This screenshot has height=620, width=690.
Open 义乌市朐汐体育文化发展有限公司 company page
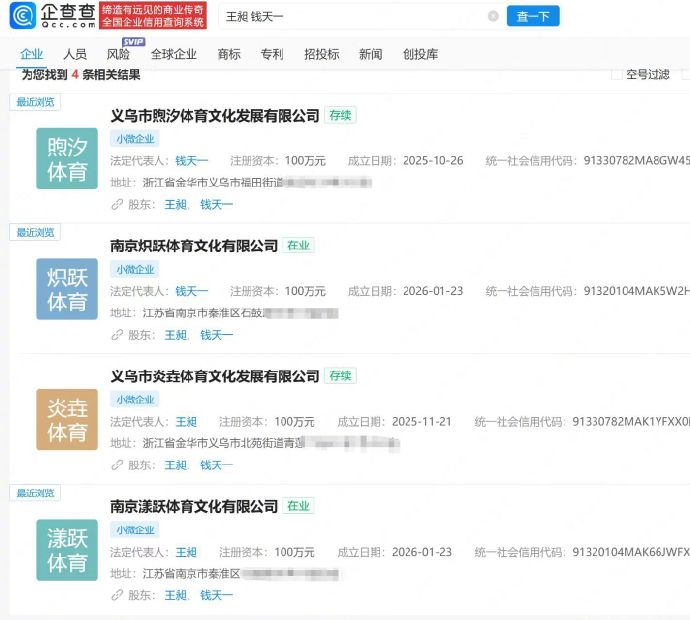215,116
